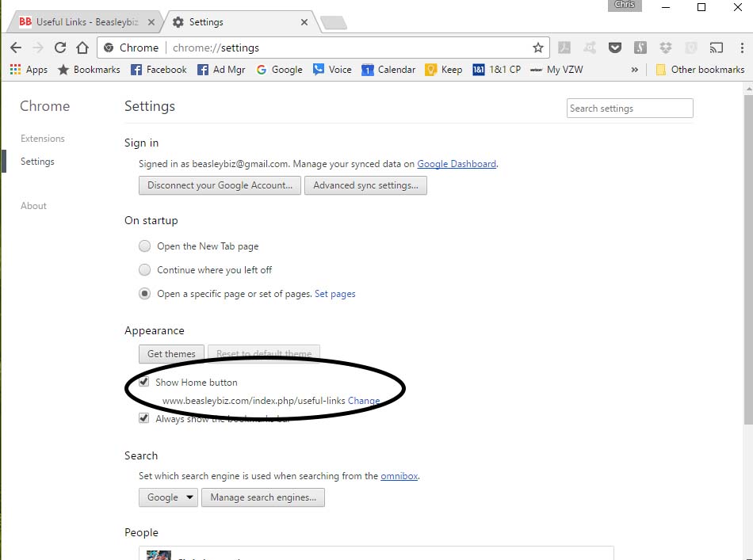Click the Home button in the toolbar
The image size is (753, 560).
click(82, 48)
